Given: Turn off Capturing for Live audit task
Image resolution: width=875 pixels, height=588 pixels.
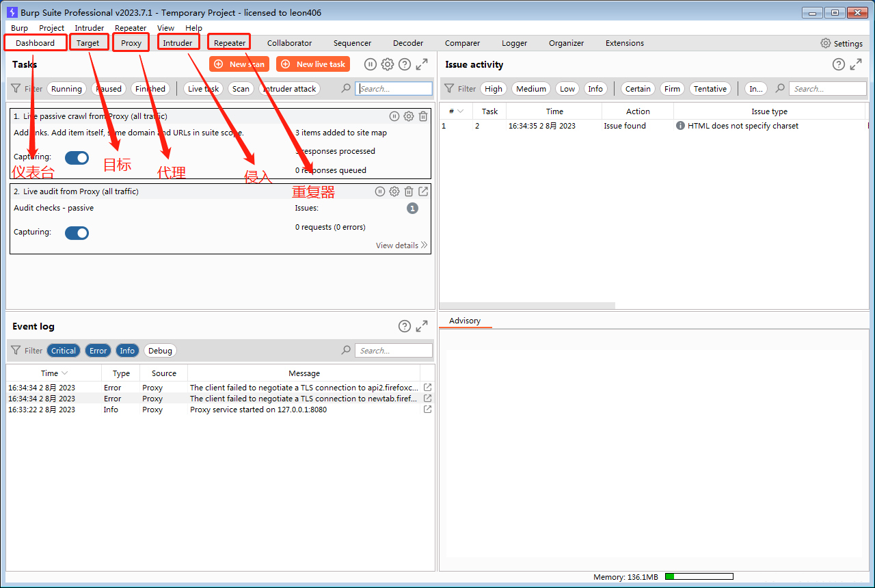Looking at the screenshot, I should 77,232.
